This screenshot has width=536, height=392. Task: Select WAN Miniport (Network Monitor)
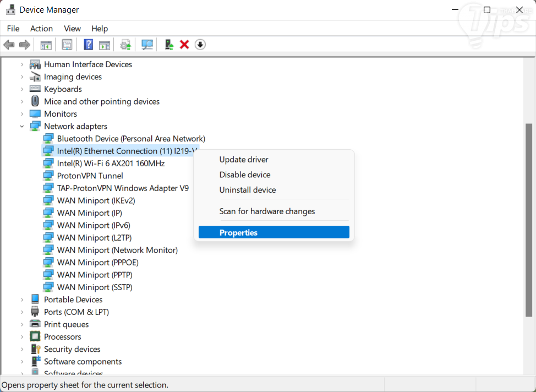pyautogui.click(x=117, y=250)
